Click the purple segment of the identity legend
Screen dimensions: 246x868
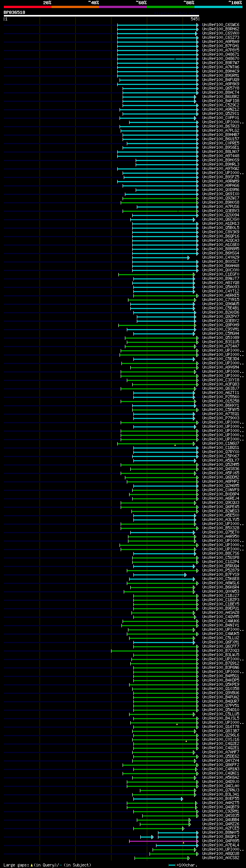coord(123,7)
